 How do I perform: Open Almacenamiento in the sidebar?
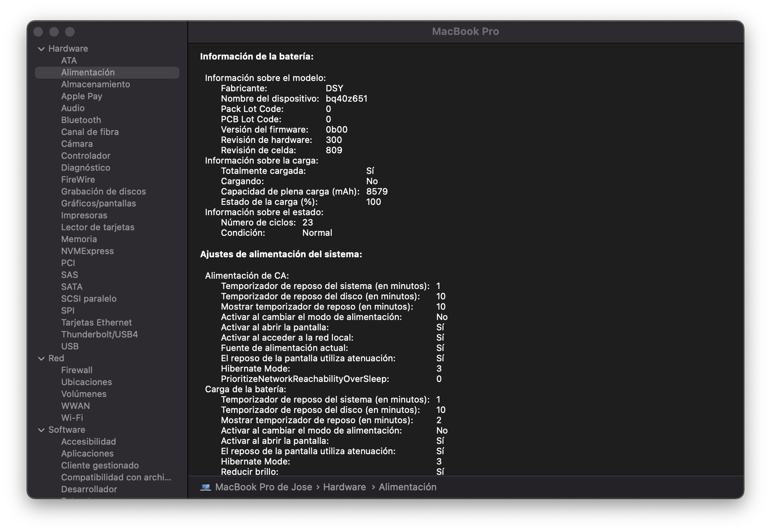95,84
